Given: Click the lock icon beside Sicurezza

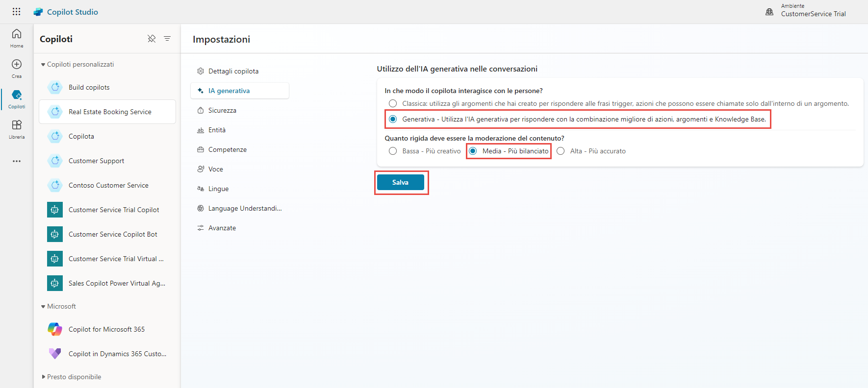Looking at the screenshot, I should (x=201, y=110).
